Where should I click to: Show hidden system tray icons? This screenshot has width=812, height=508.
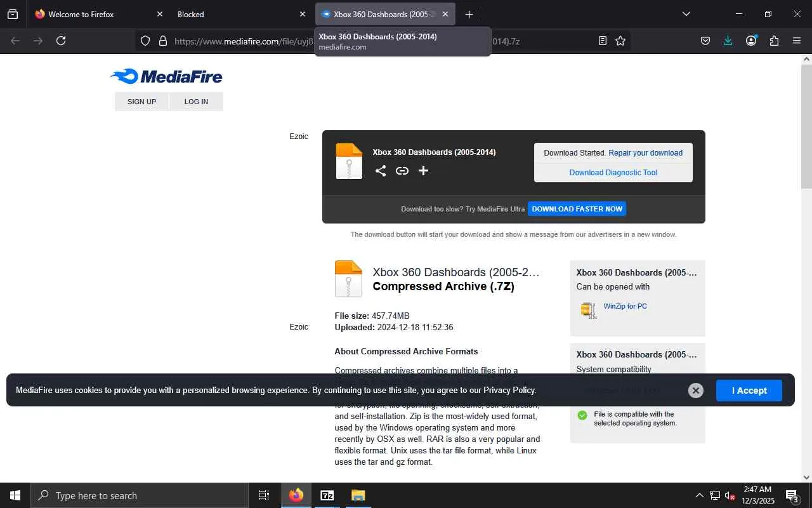point(700,495)
